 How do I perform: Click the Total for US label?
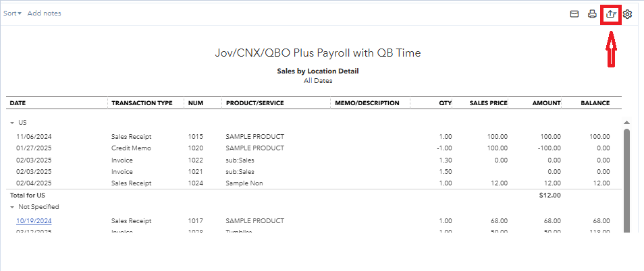click(x=28, y=195)
